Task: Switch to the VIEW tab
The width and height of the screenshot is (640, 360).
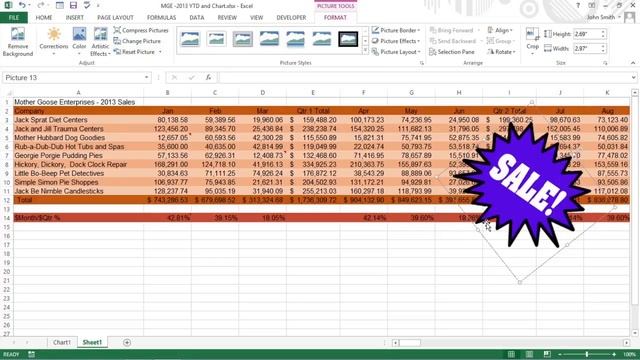Action: tap(256, 18)
